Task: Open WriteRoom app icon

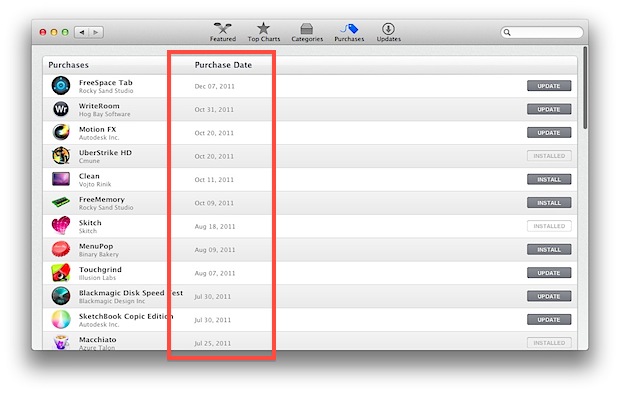Action: coord(61,109)
